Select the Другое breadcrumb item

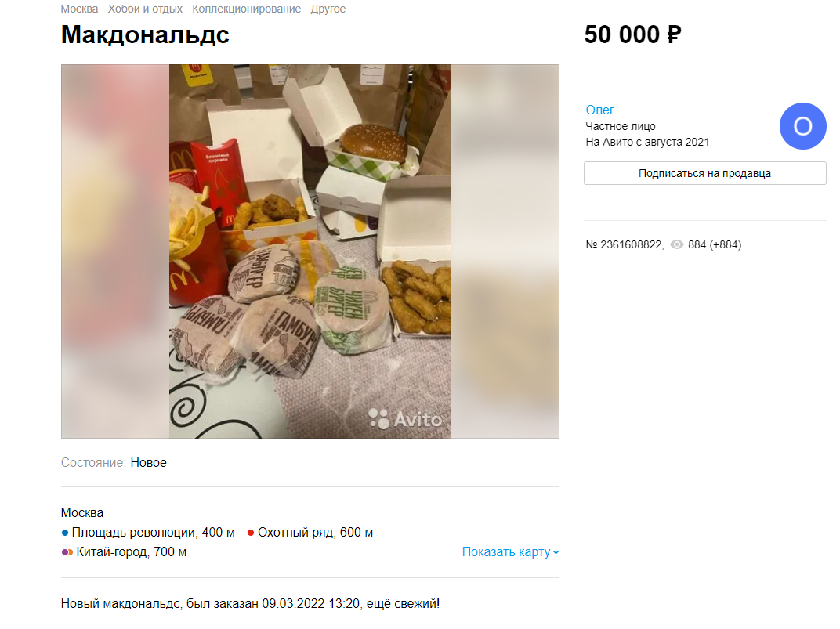click(328, 9)
